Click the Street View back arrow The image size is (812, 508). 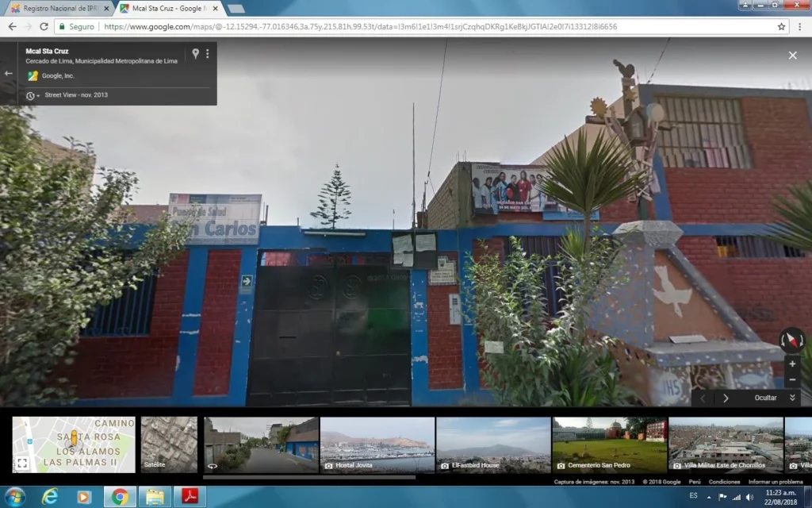(8, 74)
